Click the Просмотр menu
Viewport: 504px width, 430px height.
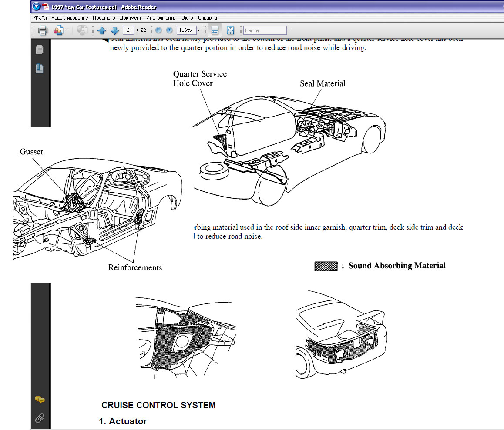[x=104, y=18]
